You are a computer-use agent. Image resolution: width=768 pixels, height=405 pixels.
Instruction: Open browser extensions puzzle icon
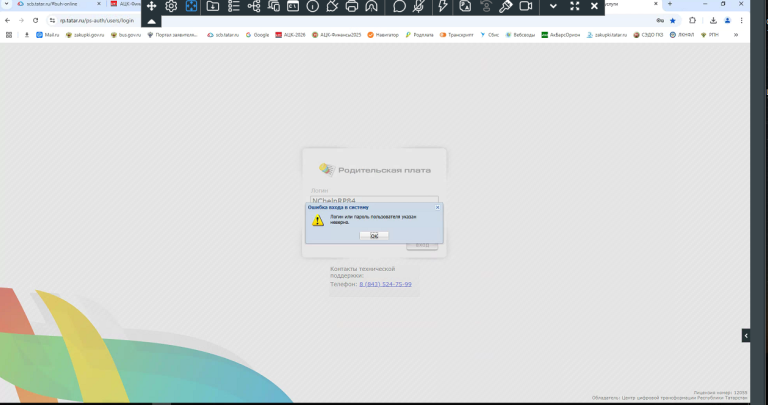(x=692, y=21)
